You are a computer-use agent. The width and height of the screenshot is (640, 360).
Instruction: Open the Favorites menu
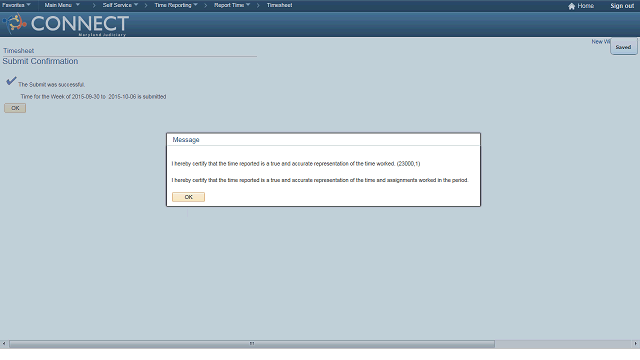[x=16, y=5]
